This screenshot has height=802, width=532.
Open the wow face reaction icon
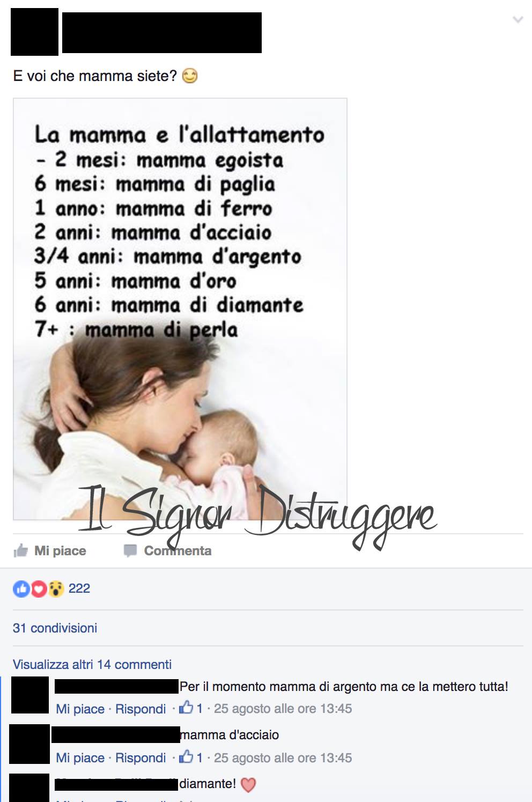pyautogui.click(x=56, y=589)
